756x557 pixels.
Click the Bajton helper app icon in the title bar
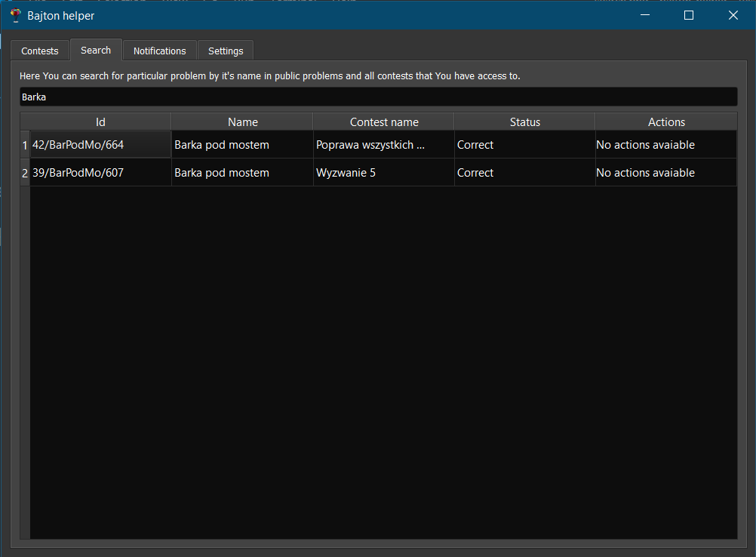15,15
